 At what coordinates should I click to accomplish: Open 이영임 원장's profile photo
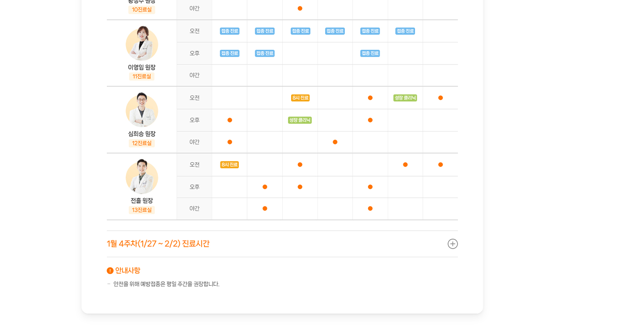coord(142,44)
